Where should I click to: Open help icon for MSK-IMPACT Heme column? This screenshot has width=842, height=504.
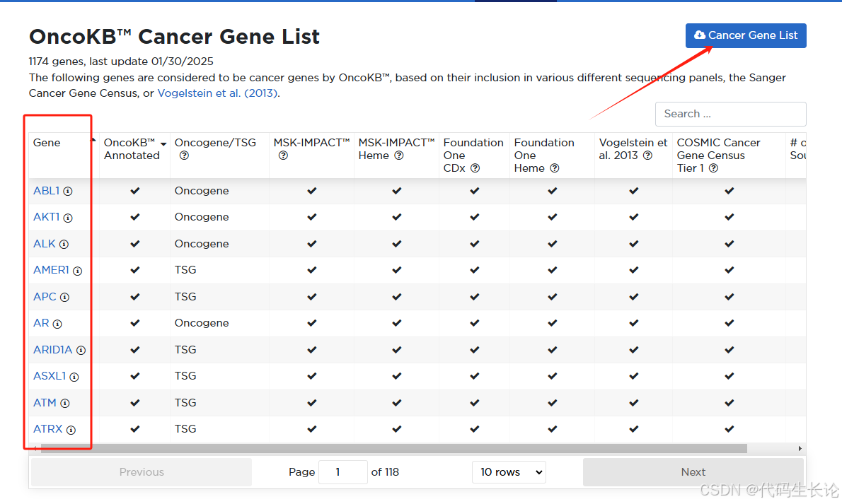click(x=399, y=156)
